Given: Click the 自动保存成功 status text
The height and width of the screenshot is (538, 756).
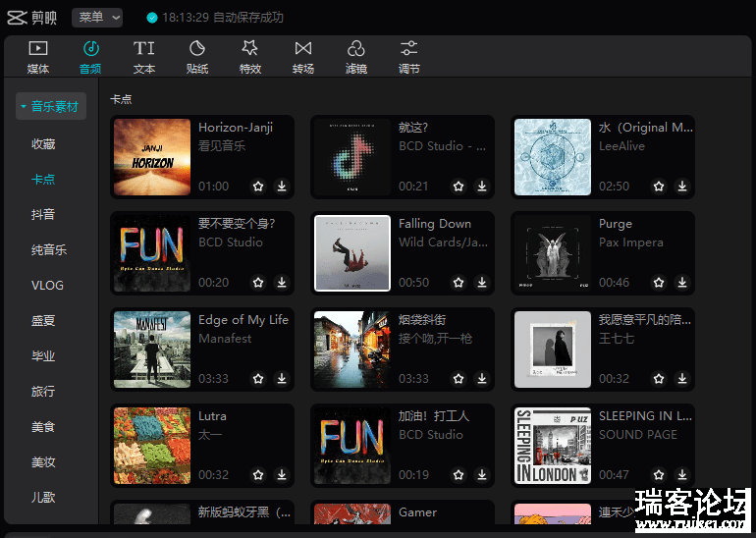Looking at the screenshot, I should point(248,18).
